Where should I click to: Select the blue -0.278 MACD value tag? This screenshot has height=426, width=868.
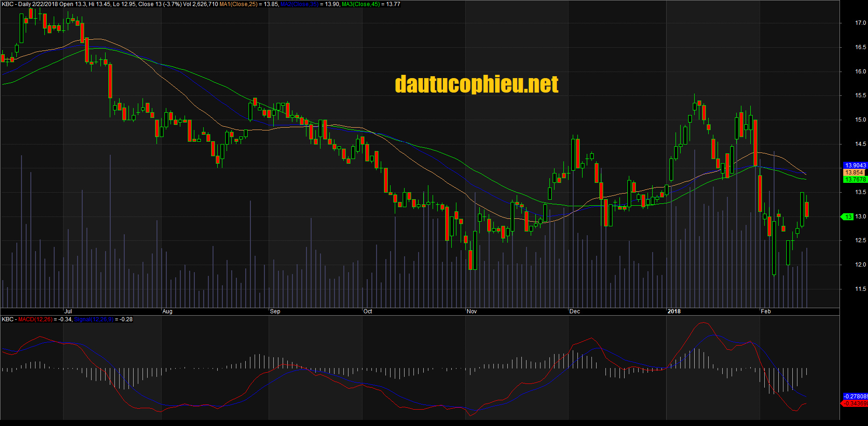click(x=855, y=397)
